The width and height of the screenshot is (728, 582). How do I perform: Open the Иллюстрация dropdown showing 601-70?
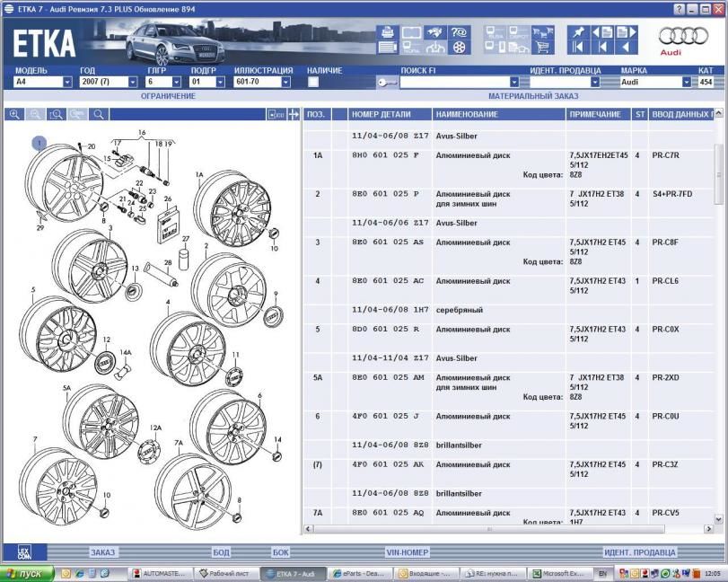[x=286, y=83]
